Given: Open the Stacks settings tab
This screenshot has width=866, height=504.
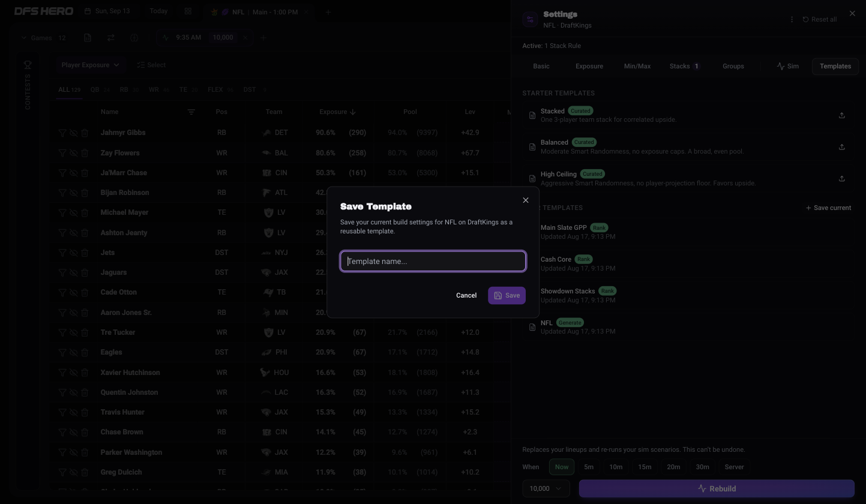Looking at the screenshot, I should [684, 66].
